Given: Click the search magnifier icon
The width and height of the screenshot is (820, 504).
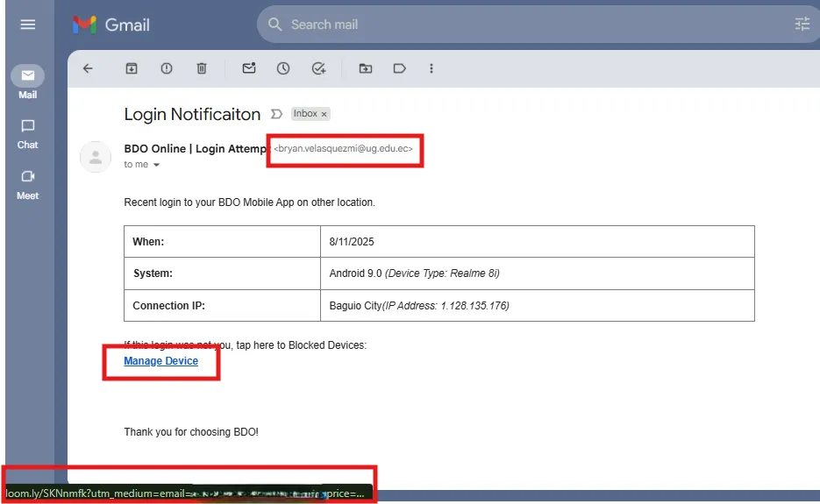Looking at the screenshot, I should pos(275,24).
